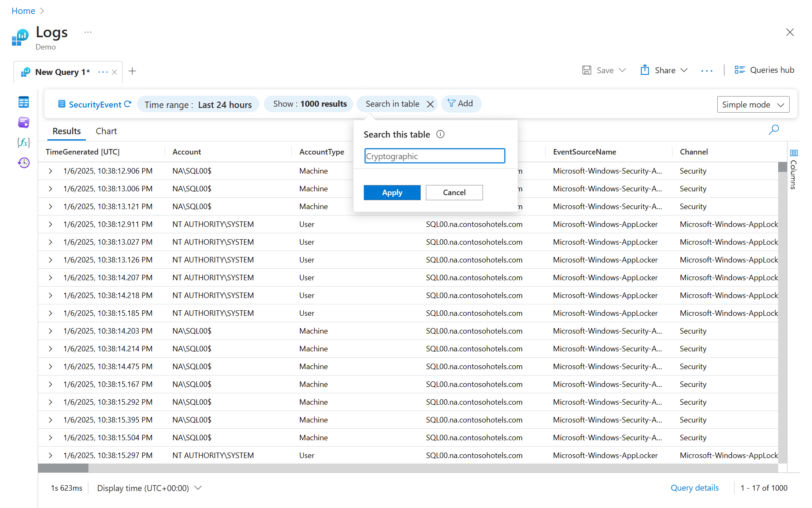
Task: Click the Apply button
Action: tap(392, 193)
